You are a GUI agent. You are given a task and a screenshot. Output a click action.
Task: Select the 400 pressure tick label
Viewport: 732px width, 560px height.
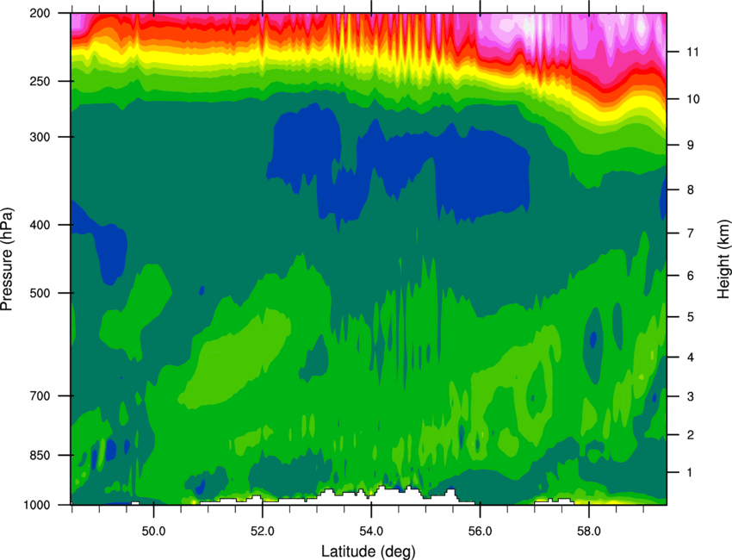click(40, 225)
